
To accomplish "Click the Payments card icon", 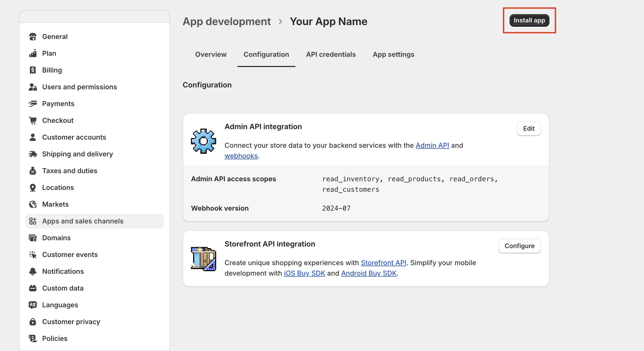I will point(33,104).
